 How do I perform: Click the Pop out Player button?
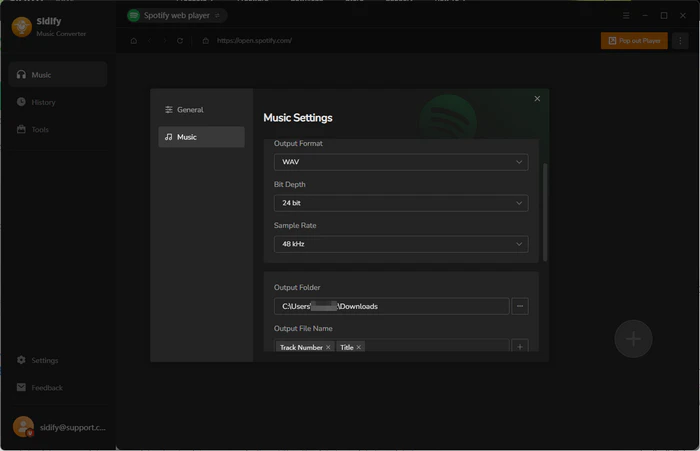(634, 41)
